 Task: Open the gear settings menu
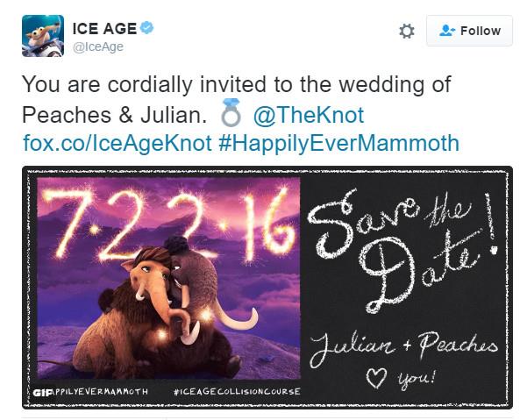(x=407, y=31)
